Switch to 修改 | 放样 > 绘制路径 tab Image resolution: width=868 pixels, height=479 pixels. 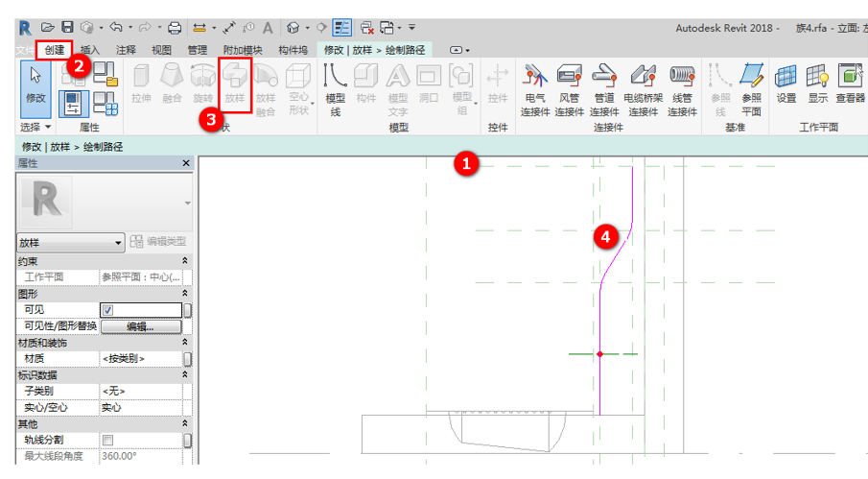click(x=375, y=50)
